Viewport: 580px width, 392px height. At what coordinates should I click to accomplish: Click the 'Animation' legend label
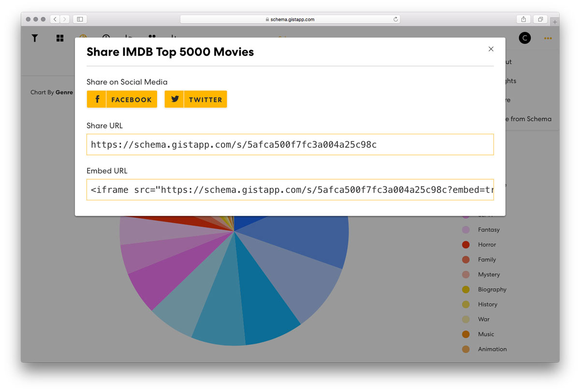(493, 350)
